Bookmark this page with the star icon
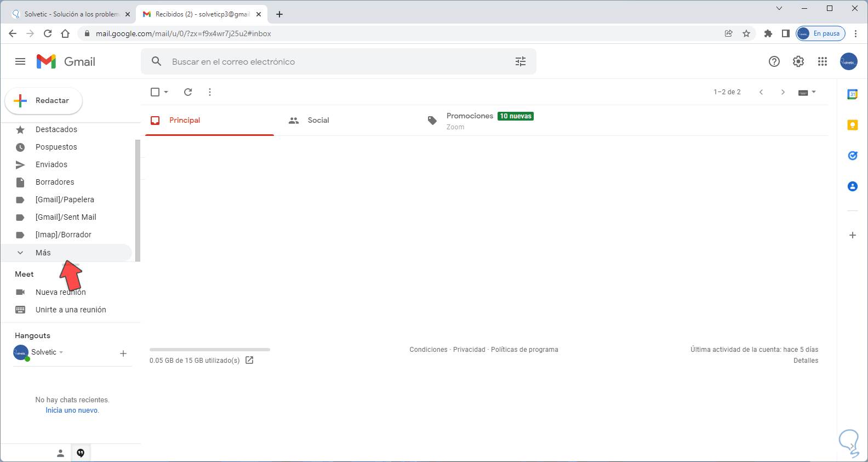 746,33
